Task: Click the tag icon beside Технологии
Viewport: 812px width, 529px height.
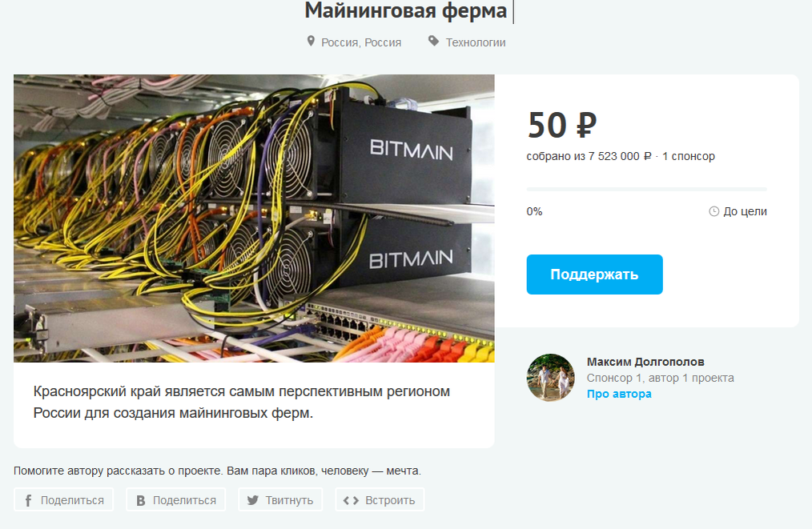Action: pyautogui.click(x=433, y=42)
